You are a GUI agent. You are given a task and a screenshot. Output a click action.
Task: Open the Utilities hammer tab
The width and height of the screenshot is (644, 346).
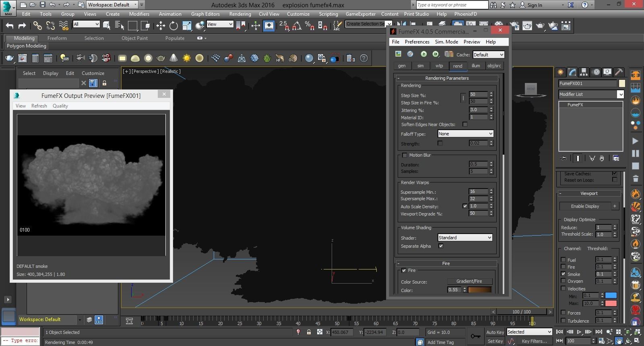coord(619,72)
